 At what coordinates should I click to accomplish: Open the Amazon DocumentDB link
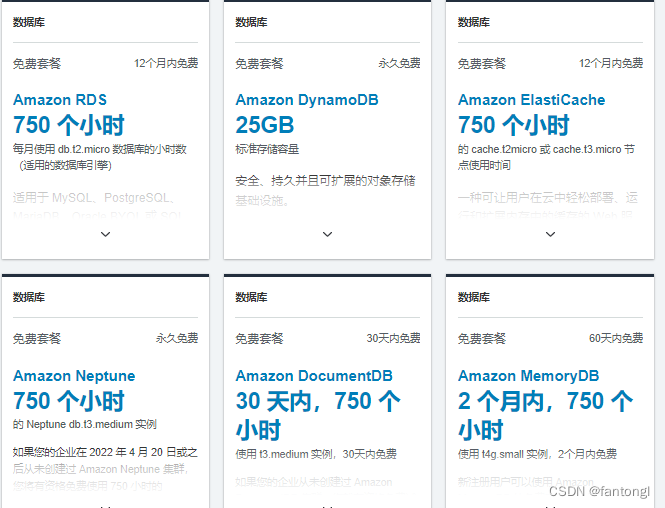tap(314, 376)
